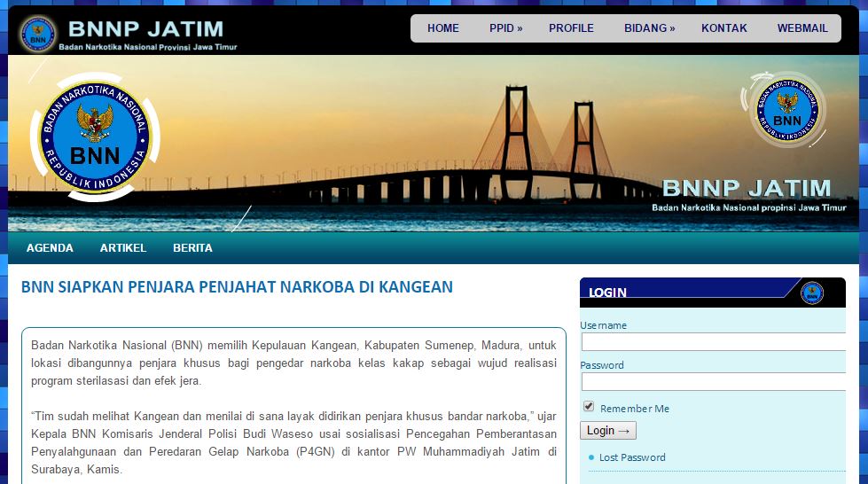Screen dimensions: 868x484
Task: Click the Username label
Action: tap(604, 325)
